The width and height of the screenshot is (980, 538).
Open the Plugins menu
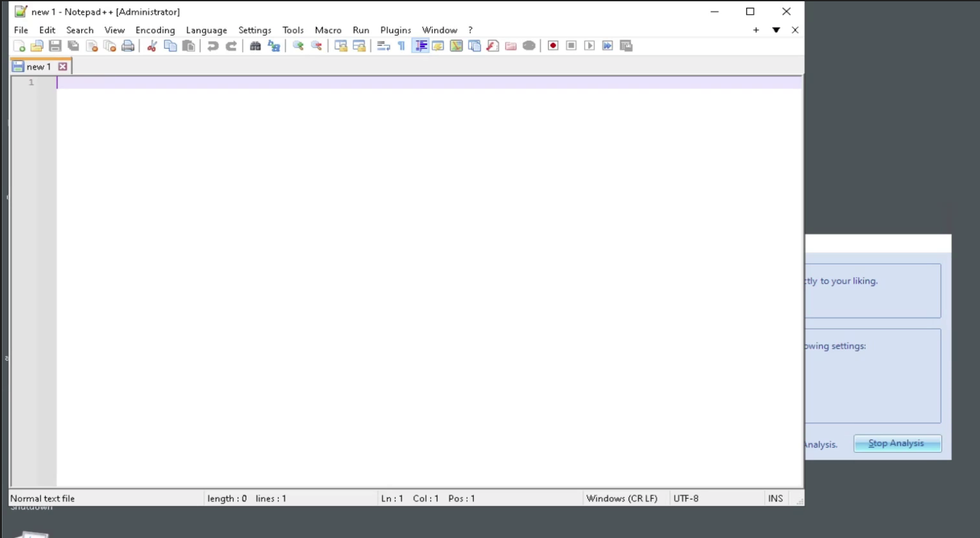tap(396, 30)
